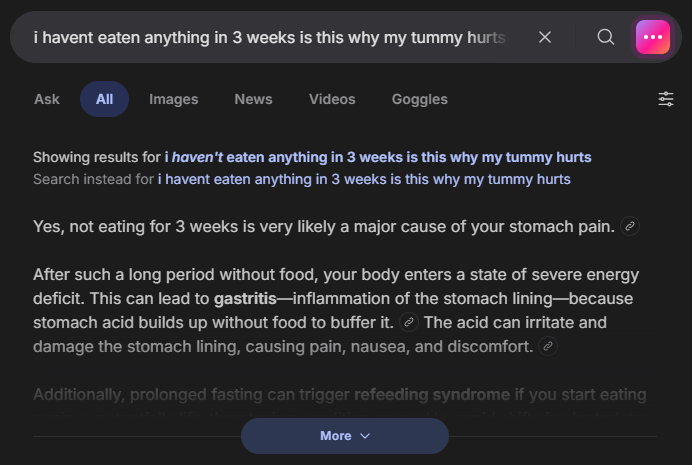Click the chevron on the More button
The image size is (692, 465).
point(364,436)
